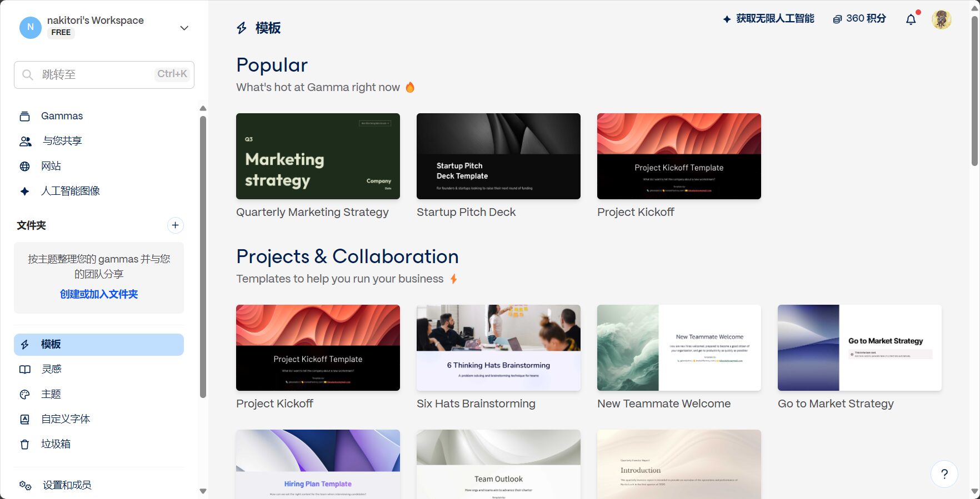This screenshot has height=499, width=980.
Task: Click 360 积分 credits button
Action: point(859,19)
